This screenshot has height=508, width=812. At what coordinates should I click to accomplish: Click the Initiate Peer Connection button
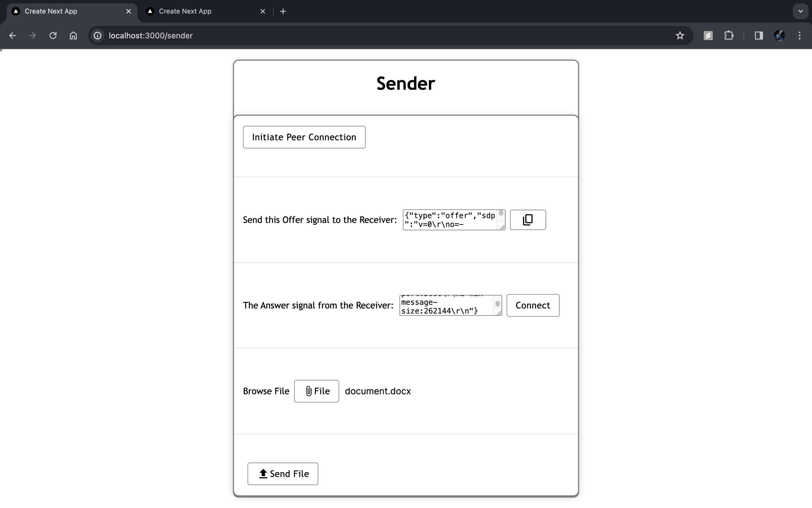coord(304,137)
